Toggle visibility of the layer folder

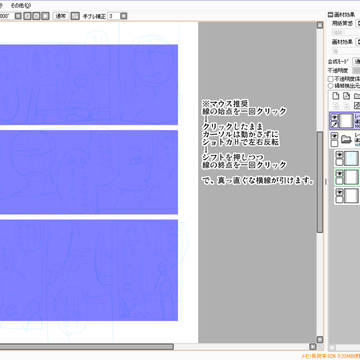coord(335,136)
